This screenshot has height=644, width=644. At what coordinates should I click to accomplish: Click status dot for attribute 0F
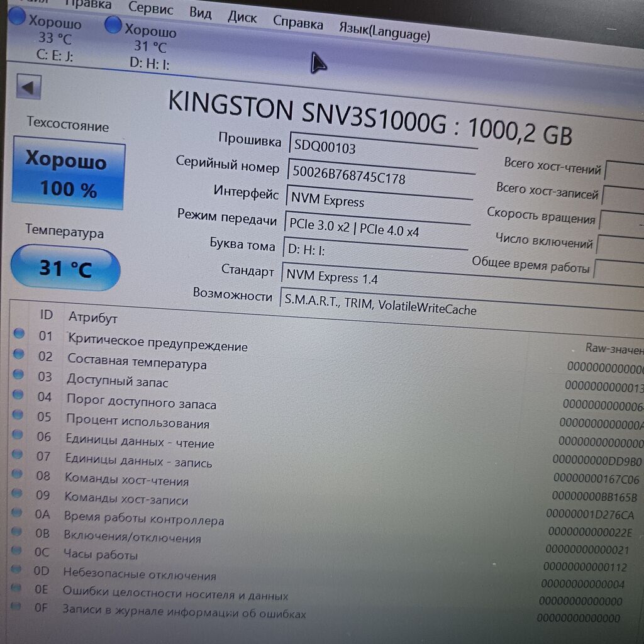tap(16, 606)
